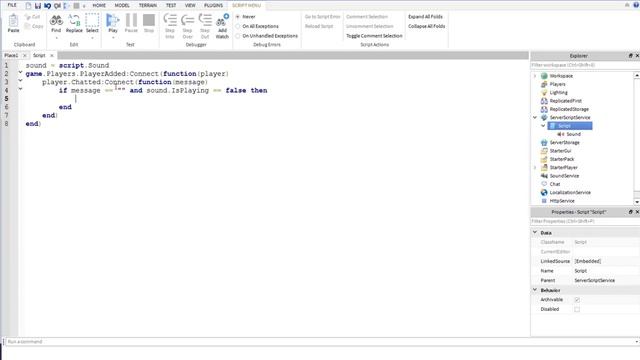Select On Unhandled Exceptions radio button
Screen dimensions: 640x360
[238, 36]
